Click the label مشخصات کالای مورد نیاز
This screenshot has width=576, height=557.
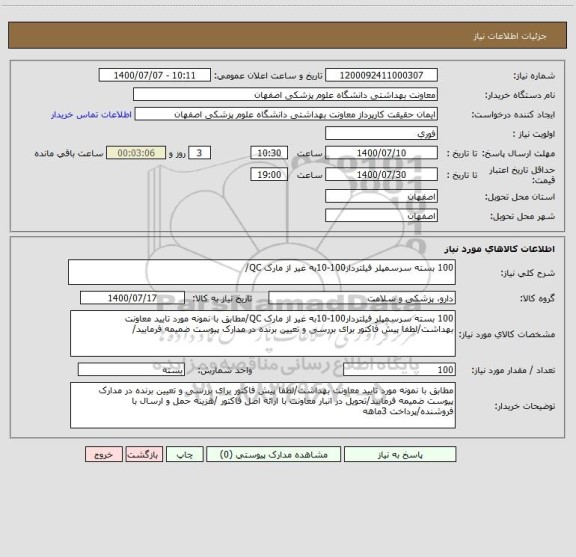pyautogui.click(x=507, y=334)
